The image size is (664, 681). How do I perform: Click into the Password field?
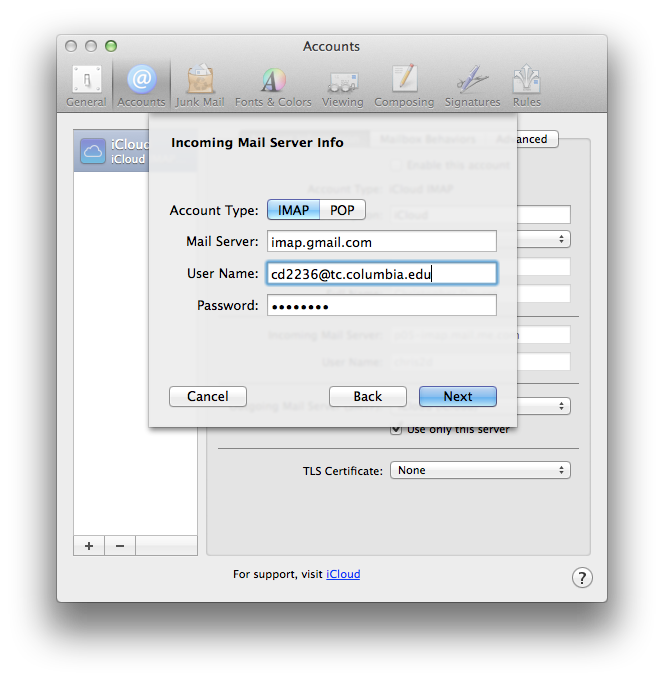pyautogui.click(x=382, y=305)
